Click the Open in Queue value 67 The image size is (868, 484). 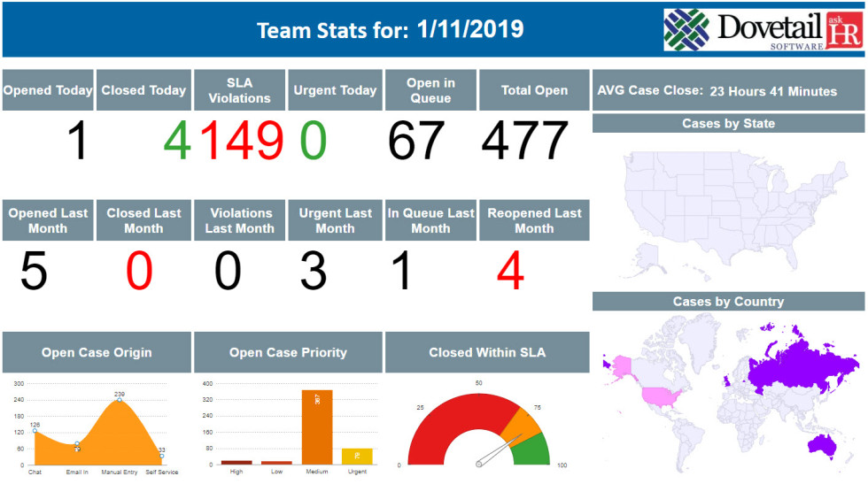(415, 141)
